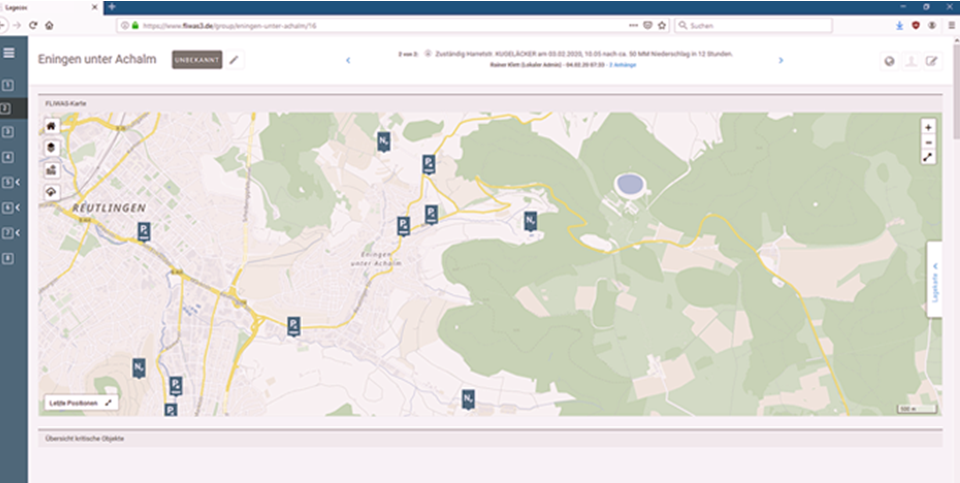
Task: Click the compose note icon at top right
Action: click(932, 61)
